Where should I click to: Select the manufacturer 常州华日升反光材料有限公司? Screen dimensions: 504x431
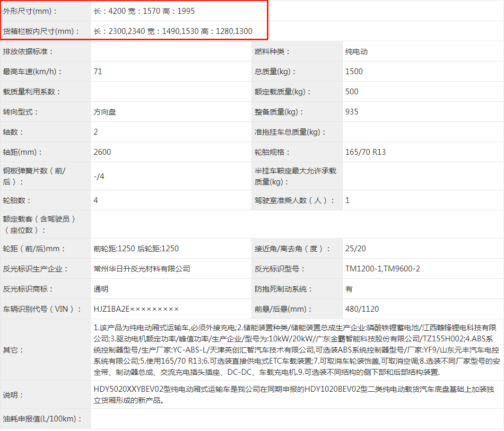coord(142,269)
